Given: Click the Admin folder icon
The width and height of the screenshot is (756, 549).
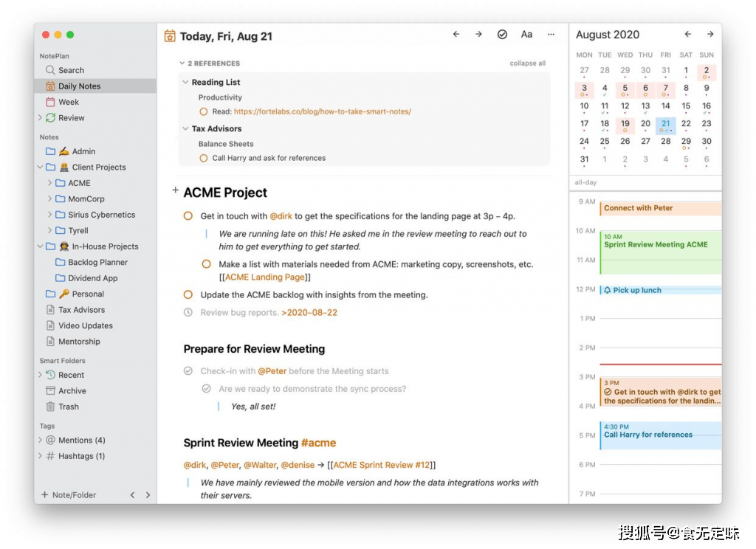Looking at the screenshot, I should click(50, 151).
